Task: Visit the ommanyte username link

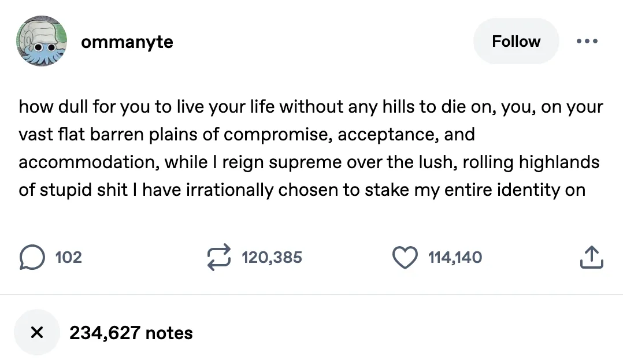Action: (127, 42)
